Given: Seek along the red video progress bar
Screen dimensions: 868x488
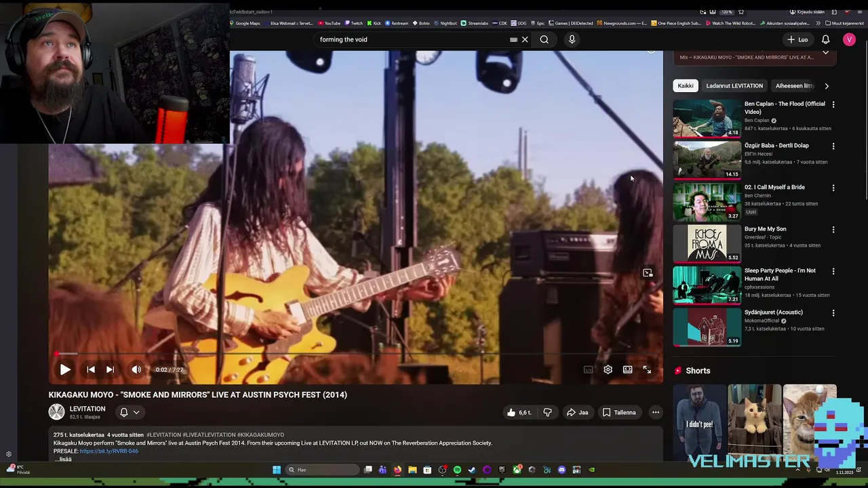Looking at the screenshot, I should (355, 354).
